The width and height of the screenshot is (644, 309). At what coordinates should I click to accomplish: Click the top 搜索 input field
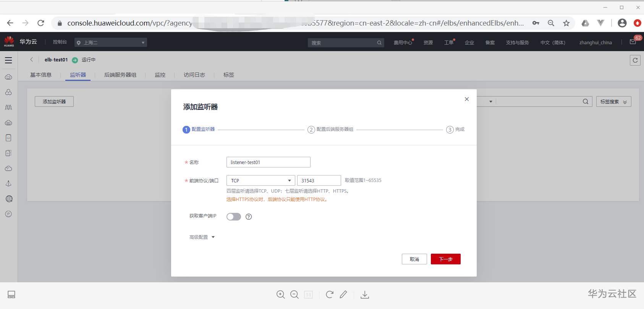point(346,43)
